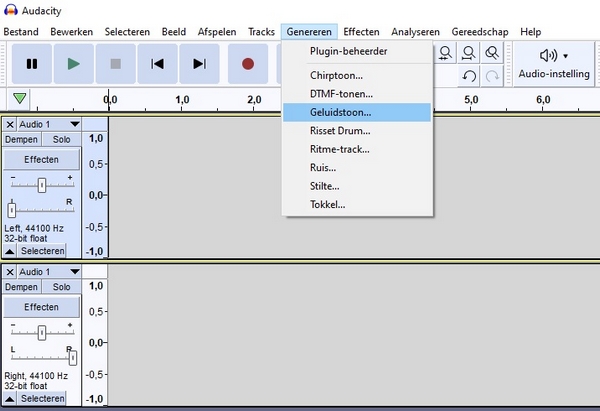Toggle Solo on the Right channel track
The image size is (600, 411).
click(61, 287)
